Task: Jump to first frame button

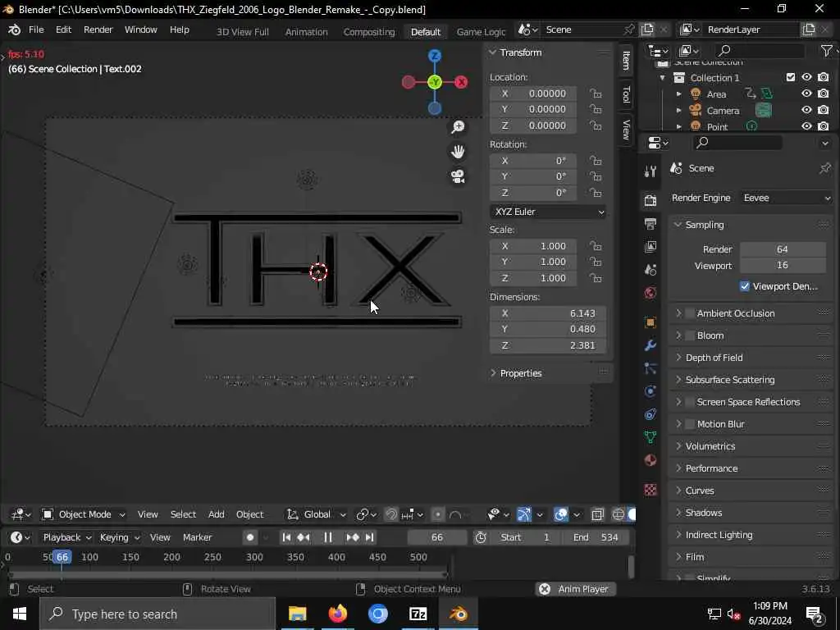Action: point(286,537)
